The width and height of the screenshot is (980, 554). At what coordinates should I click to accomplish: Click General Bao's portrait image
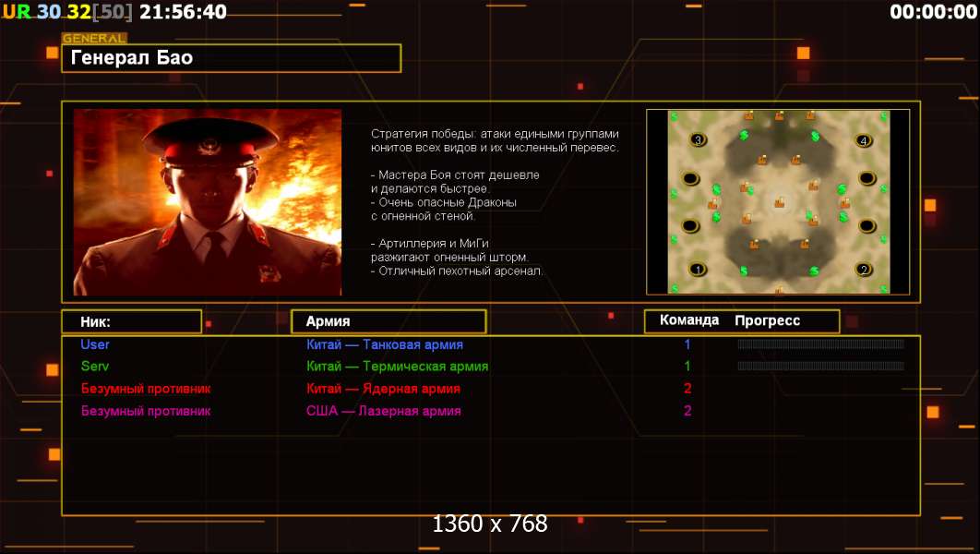click(208, 202)
